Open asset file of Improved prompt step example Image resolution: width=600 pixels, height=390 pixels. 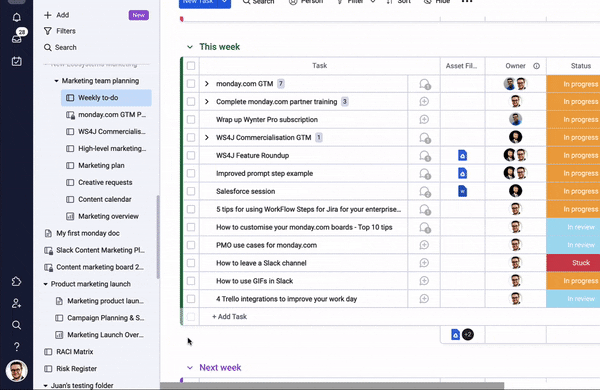pyautogui.click(x=462, y=173)
